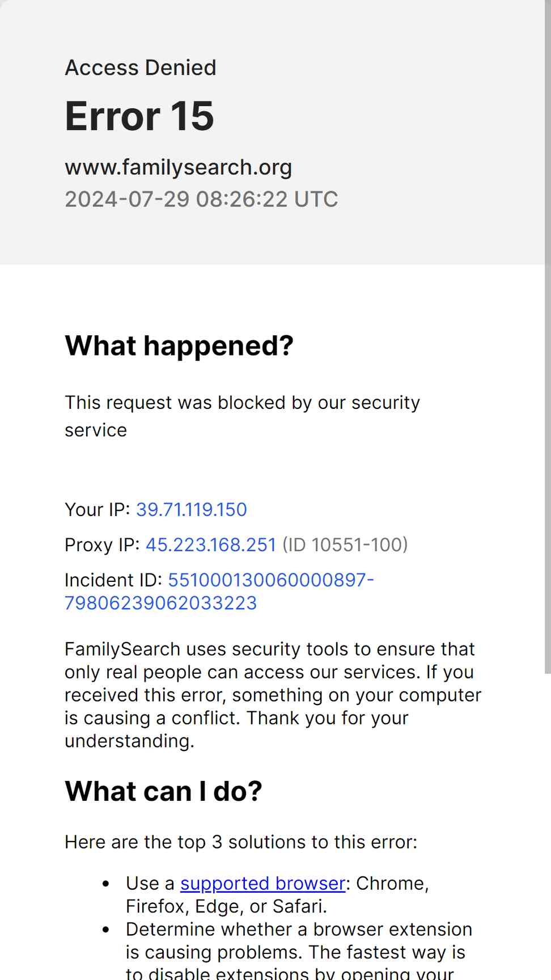The height and width of the screenshot is (980, 551).
Task: Click the What happened? heading
Action: pos(179,345)
